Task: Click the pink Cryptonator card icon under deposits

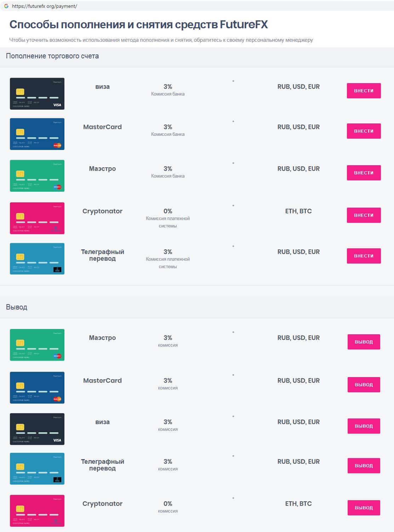Action: coord(37,218)
